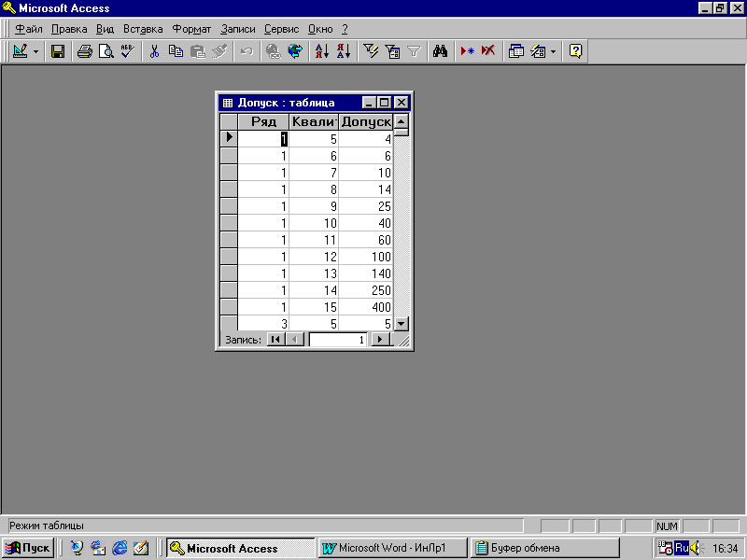Click the Format Painter brush icon
This screenshot has width=747, height=560.
[219, 51]
